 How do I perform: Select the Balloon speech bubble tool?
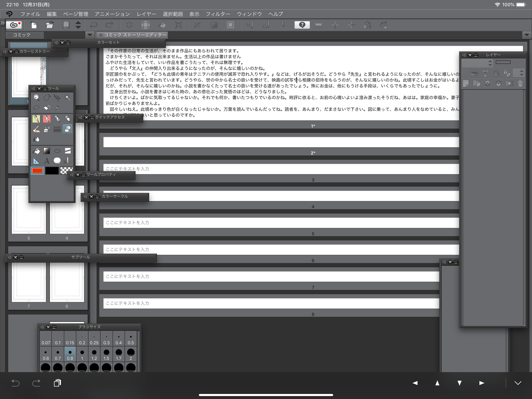(57, 161)
